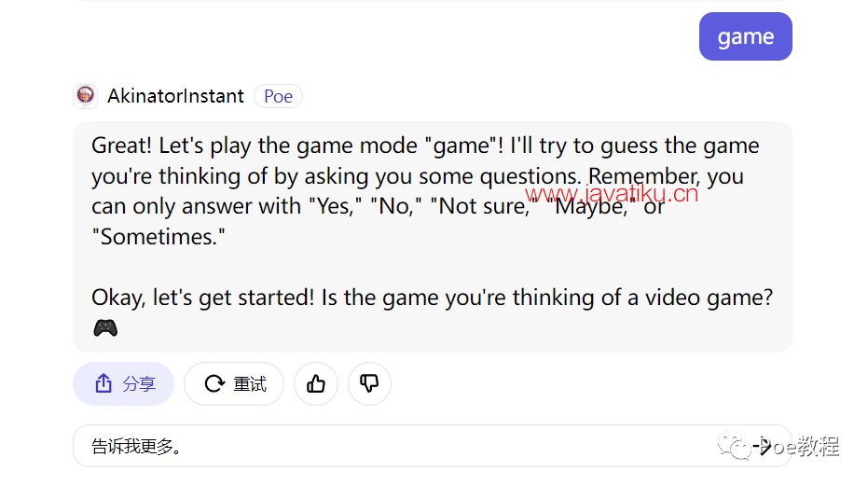Dislike the reply with thumbs down
Viewport: 868px width, 485px height.
tap(369, 383)
